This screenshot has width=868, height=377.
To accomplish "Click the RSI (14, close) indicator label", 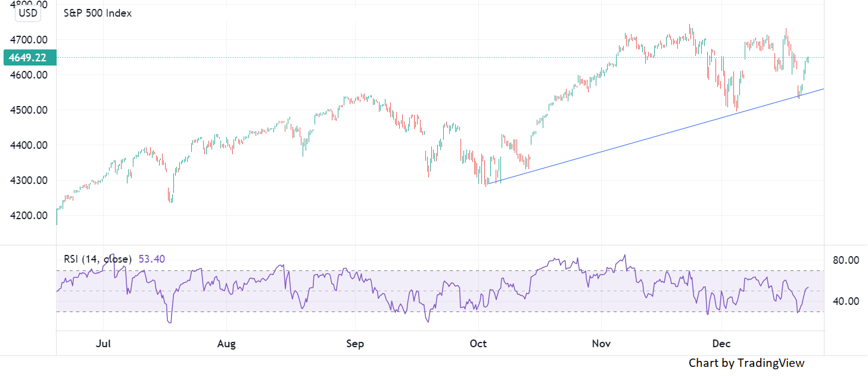I will pyautogui.click(x=98, y=259).
